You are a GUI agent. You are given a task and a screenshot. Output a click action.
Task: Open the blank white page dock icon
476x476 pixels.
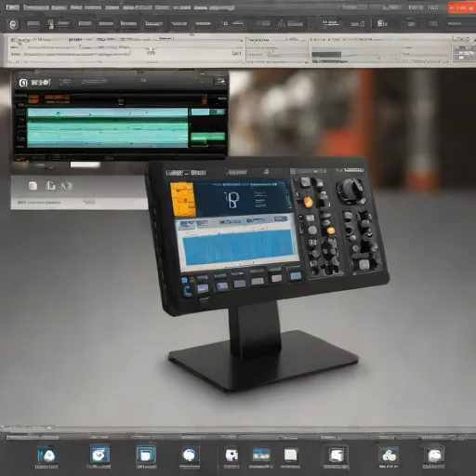291,455
